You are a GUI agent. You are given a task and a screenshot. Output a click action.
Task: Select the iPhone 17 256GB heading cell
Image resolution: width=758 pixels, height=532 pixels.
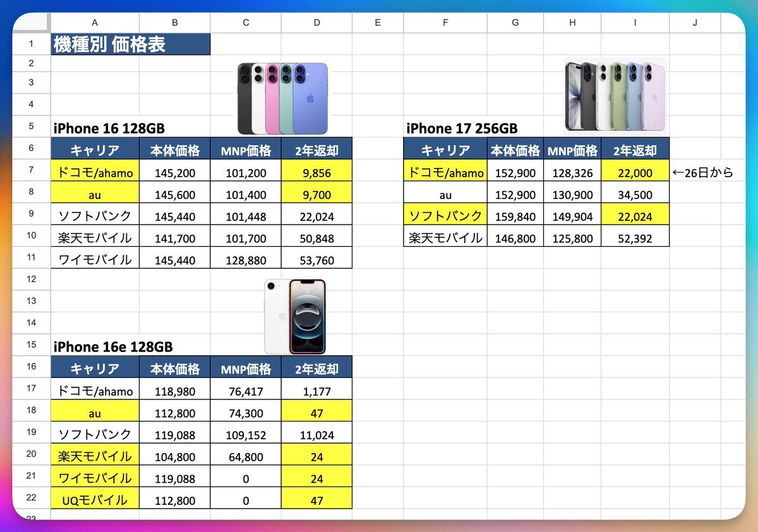click(445, 127)
